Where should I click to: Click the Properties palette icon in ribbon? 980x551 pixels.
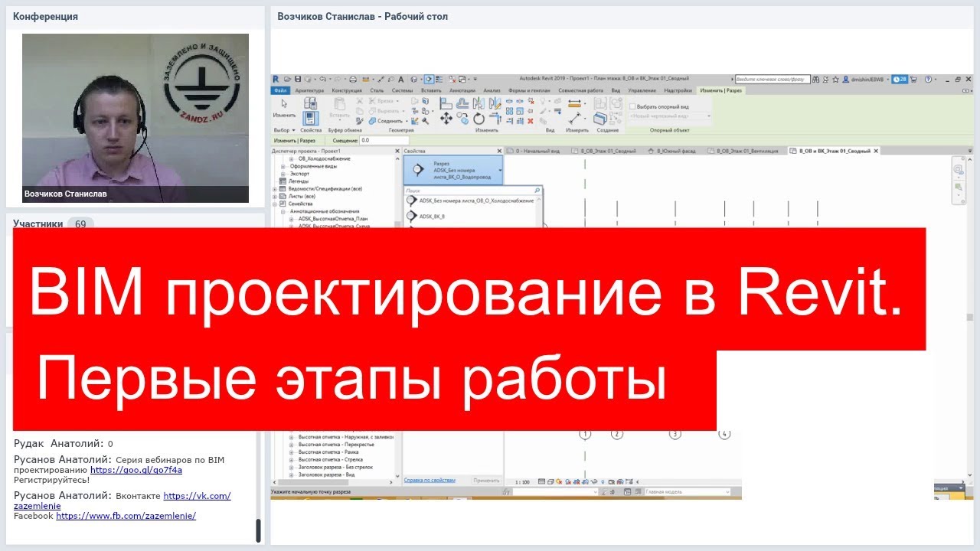[x=310, y=118]
